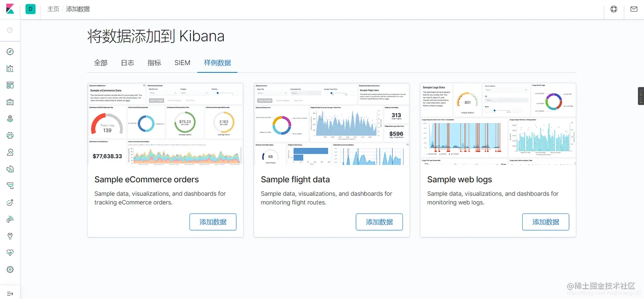Open Machine Learning icon in sidebar
Screen dimensions: 644x299
[10, 135]
